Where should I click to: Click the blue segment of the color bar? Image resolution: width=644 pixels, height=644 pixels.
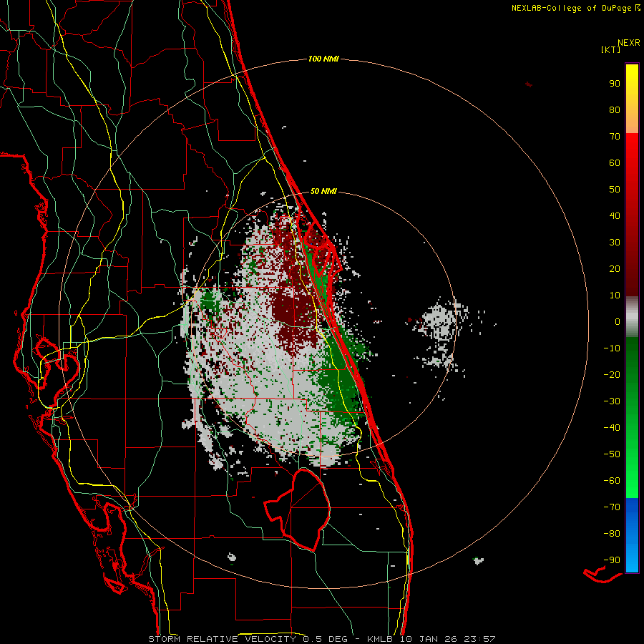click(632, 535)
